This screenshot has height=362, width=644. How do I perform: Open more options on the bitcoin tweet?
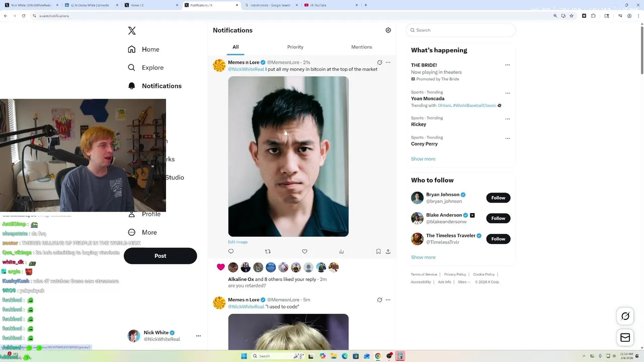pyautogui.click(x=388, y=62)
